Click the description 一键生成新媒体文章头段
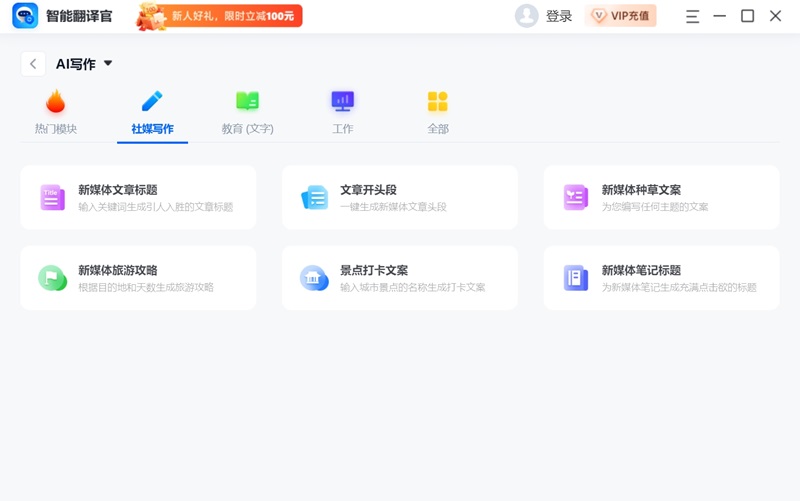Viewport: 800px width, 501px height. 393,207
